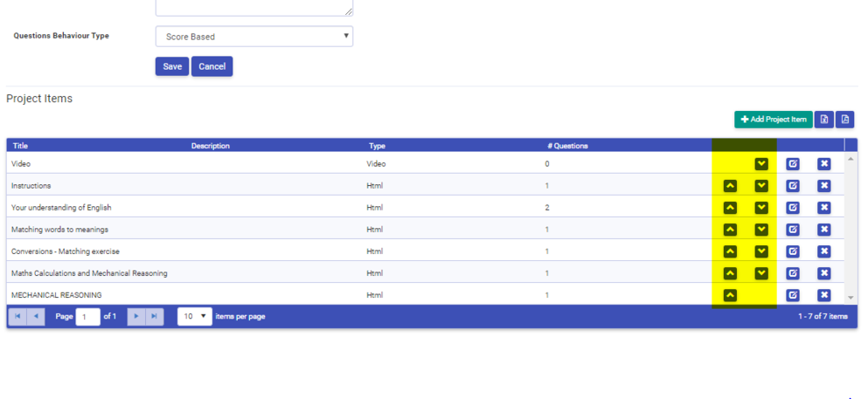868x399 pixels.
Task: Export project items to Excel
Action: 823,120
